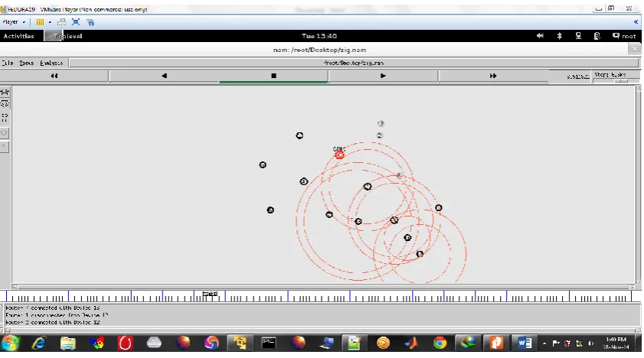Click the VMware Unity mode icon
Image resolution: width=644 pixels, height=358 pixels.
90,22
